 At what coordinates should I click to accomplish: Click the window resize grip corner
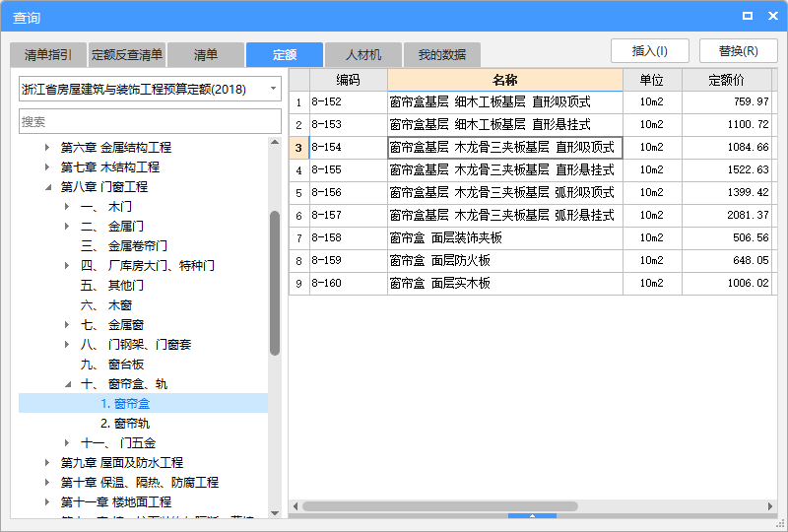(780, 524)
